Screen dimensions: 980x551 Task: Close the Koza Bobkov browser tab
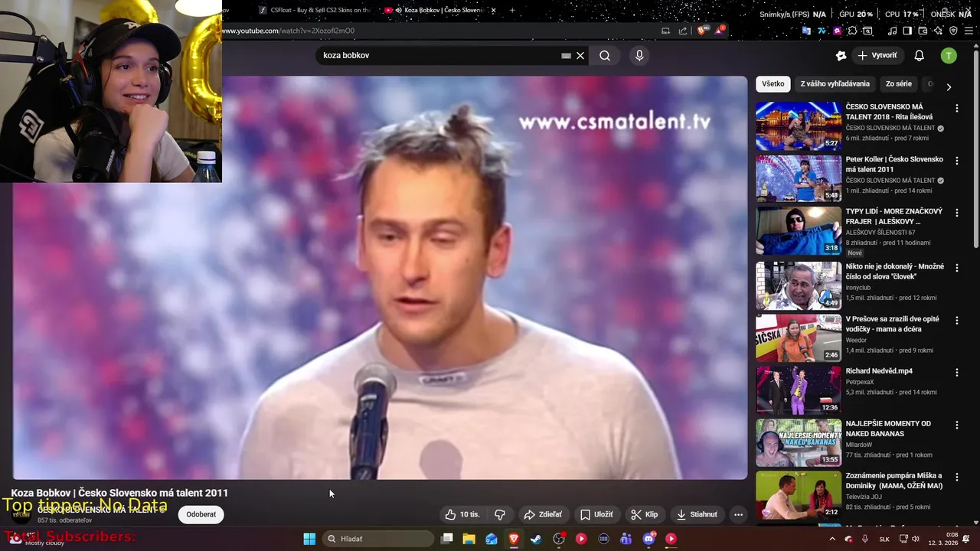493,10
